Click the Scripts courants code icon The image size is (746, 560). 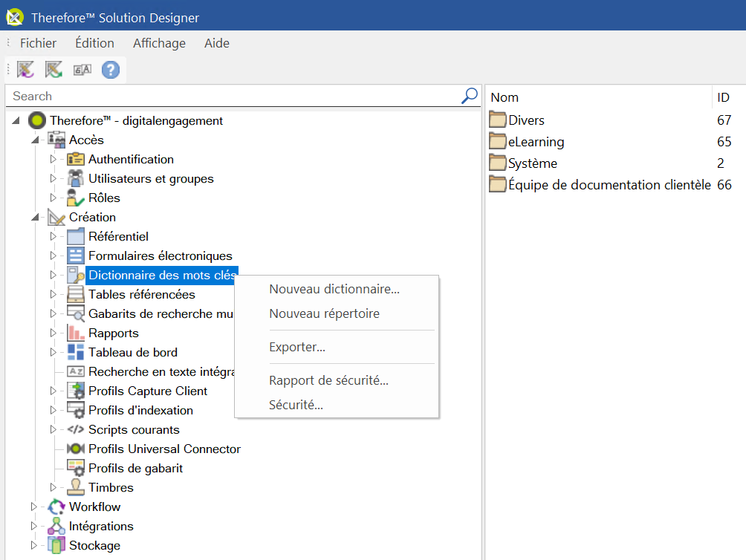76,429
